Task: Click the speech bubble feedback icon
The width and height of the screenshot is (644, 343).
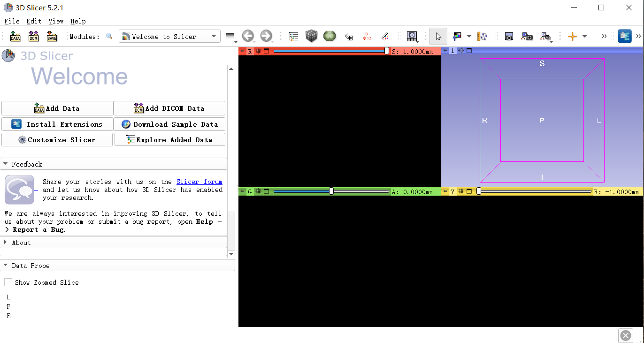Action: (x=19, y=190)
